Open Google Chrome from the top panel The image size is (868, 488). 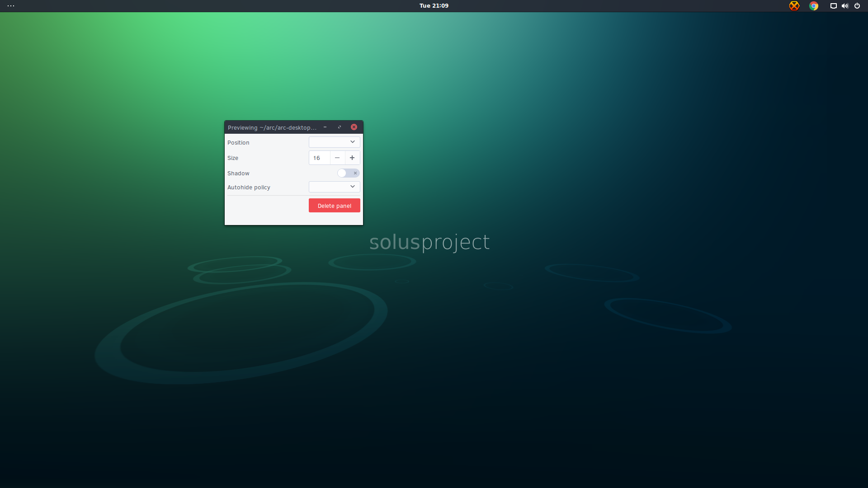pyautogui.click(x=814, y=6)
